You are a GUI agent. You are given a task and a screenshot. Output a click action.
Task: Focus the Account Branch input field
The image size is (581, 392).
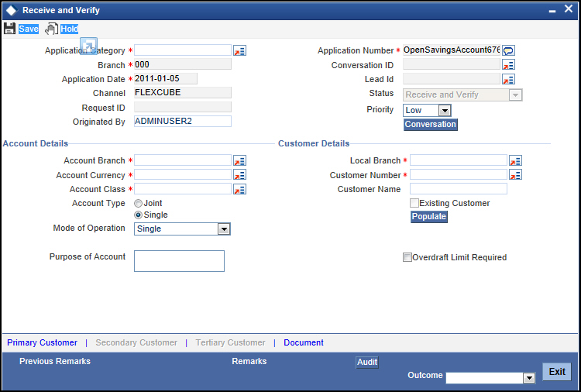pos(183,160)
